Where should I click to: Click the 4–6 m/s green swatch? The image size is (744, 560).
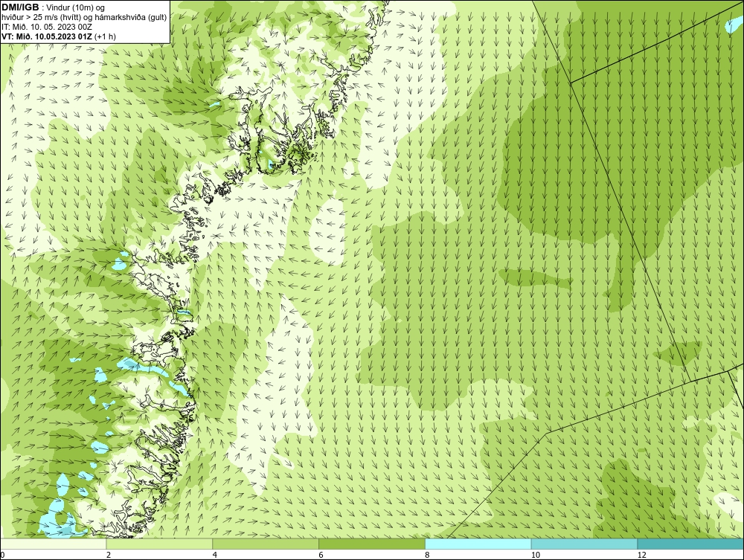(x=266, y=544)
